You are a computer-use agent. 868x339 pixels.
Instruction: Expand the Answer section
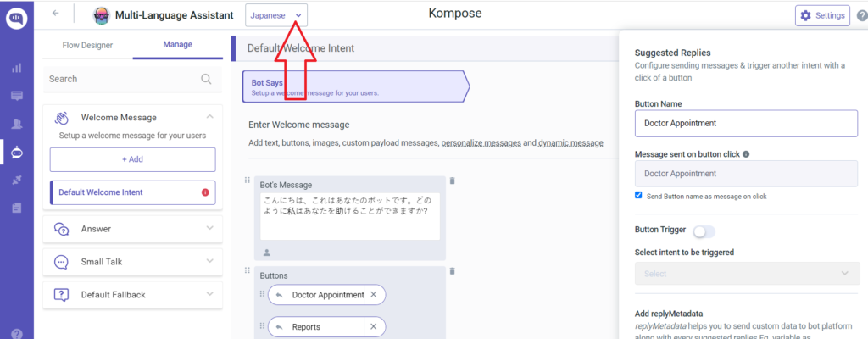pyautogui.click(x=210, y=228)
